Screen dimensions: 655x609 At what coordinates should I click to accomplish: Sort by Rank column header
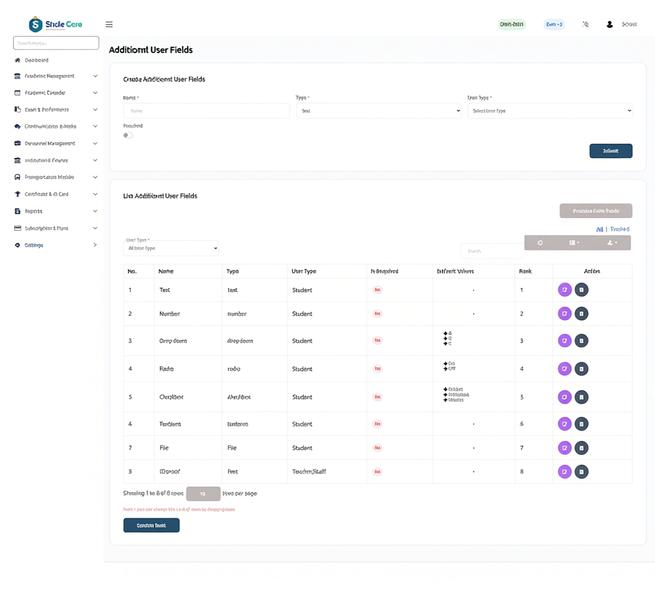pyautogui.click(x=525, y=271)
